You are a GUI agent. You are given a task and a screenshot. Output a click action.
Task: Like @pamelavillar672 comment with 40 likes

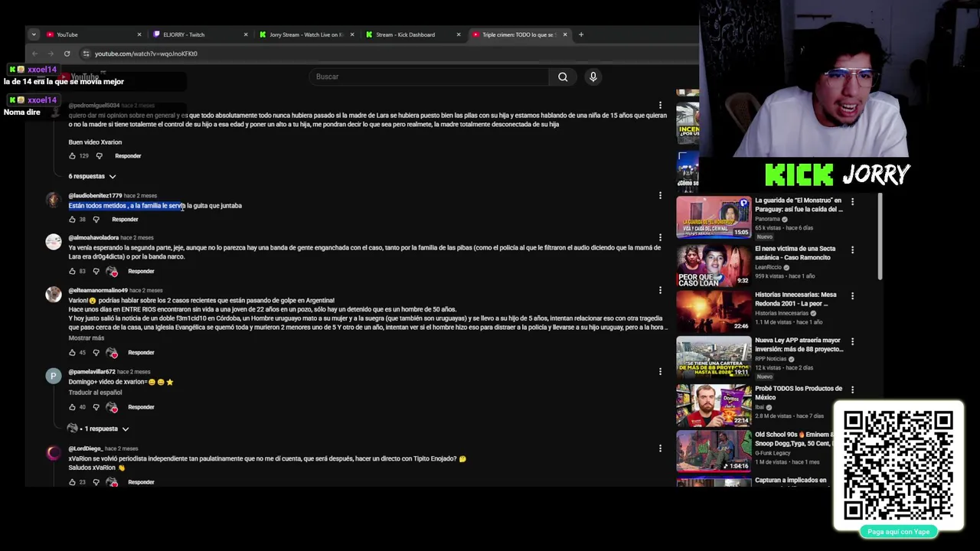pyautogui.click(x=72, y=407)
